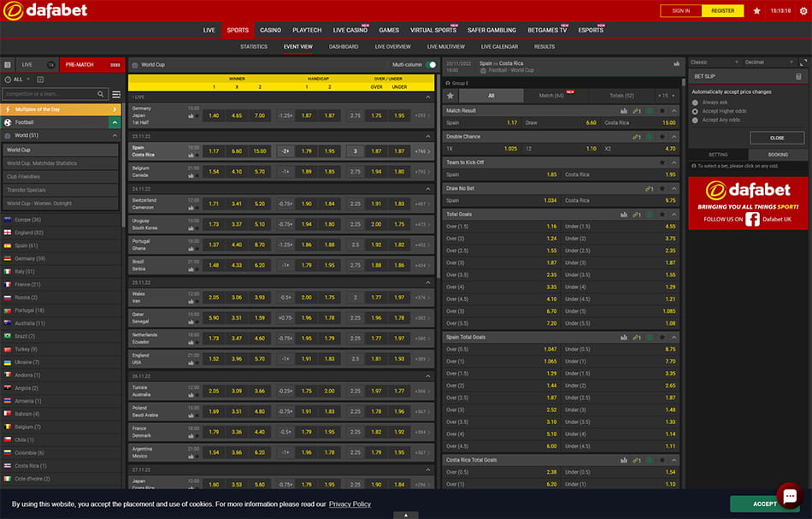Collapse the 23.11.22 date group
The width and height of the screenshot is (812, 519).
coord(427,136)
